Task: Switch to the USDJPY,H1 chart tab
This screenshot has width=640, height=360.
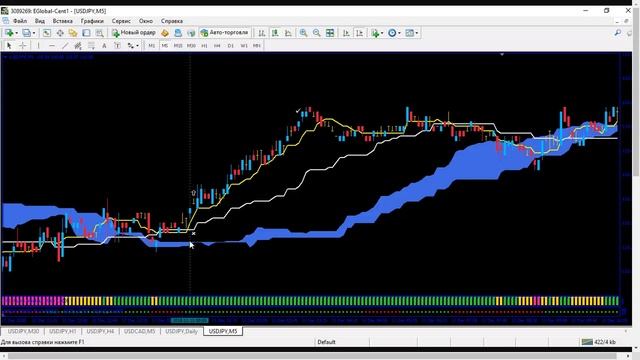Action: (63, 331)
